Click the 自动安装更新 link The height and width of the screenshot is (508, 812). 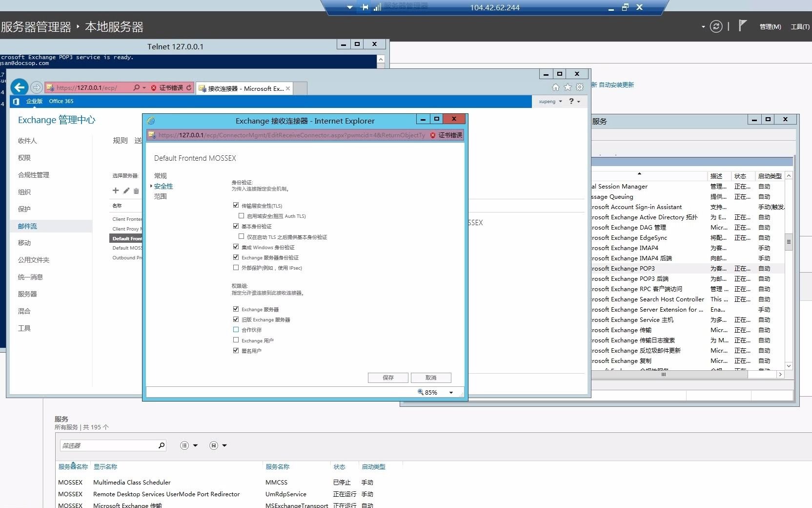click(x=616, y=85)
